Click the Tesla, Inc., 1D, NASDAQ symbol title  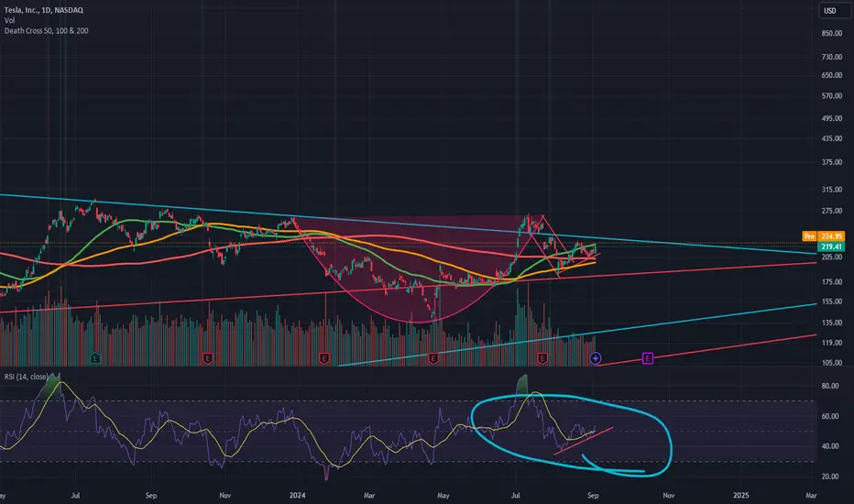click(44, 10)
